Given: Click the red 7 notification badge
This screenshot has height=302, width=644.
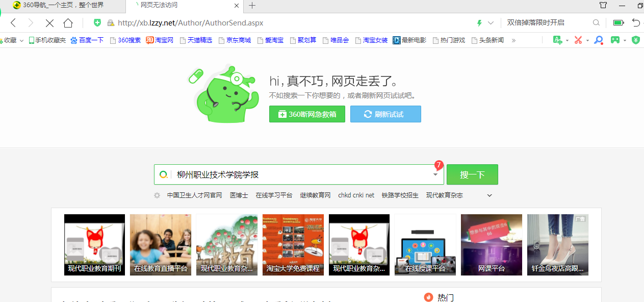Looking at the screenshot, I should point(439,165).
